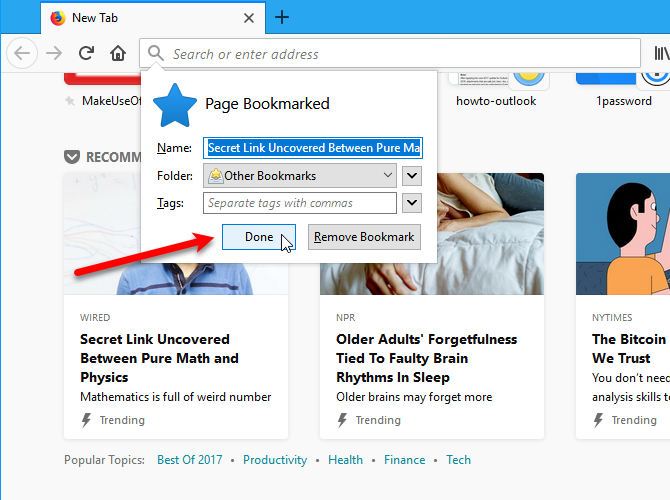Click the NPR source label
Viewport: 670px width, 500px height.
coord(345,318)
